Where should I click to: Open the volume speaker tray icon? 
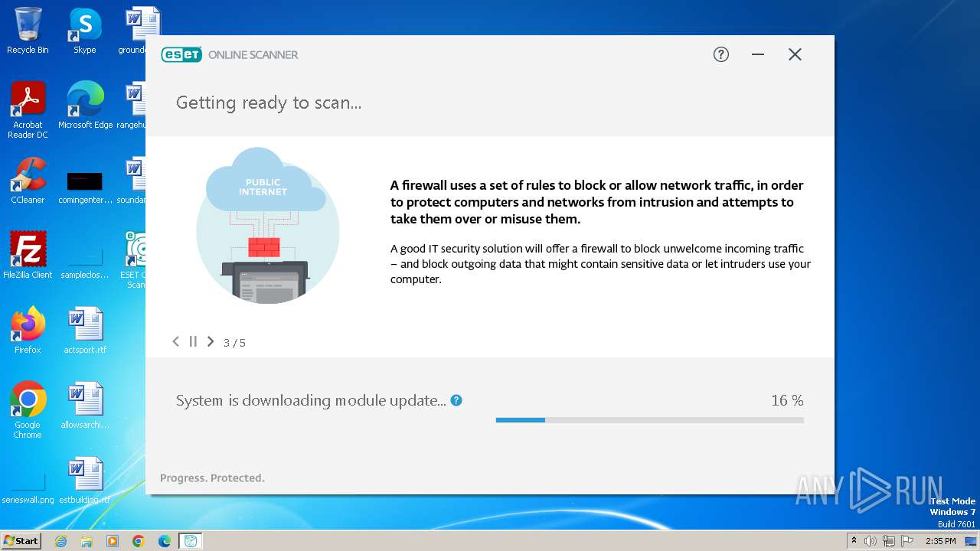click(871, 541)
